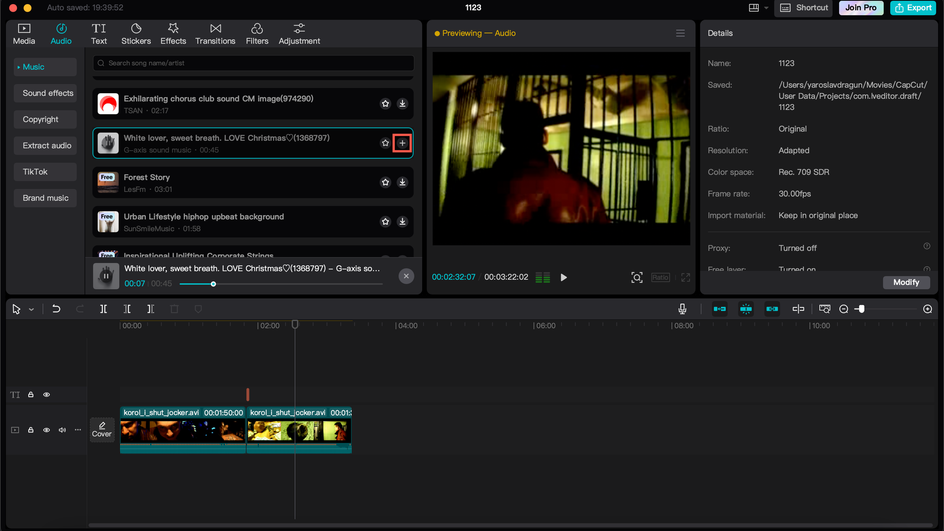Expand the cursor tool dropdown arrow
944x531 pixels.
tap(31, 309)
